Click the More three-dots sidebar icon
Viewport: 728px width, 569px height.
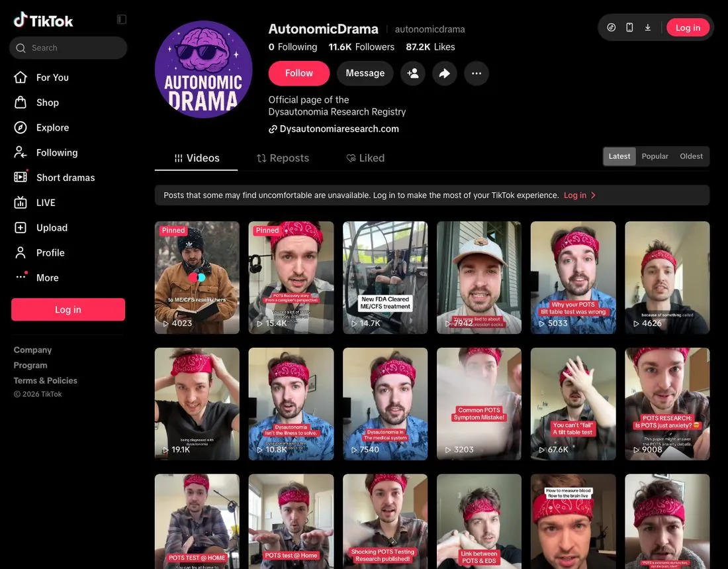click(21, 277)
